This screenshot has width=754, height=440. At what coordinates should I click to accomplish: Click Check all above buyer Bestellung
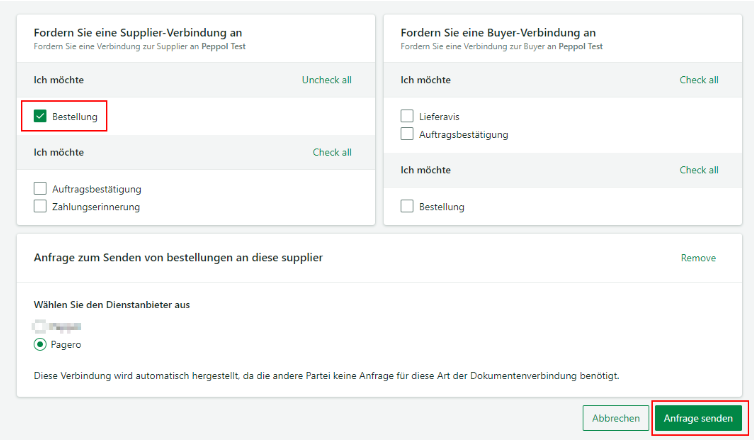click(699, 170)
